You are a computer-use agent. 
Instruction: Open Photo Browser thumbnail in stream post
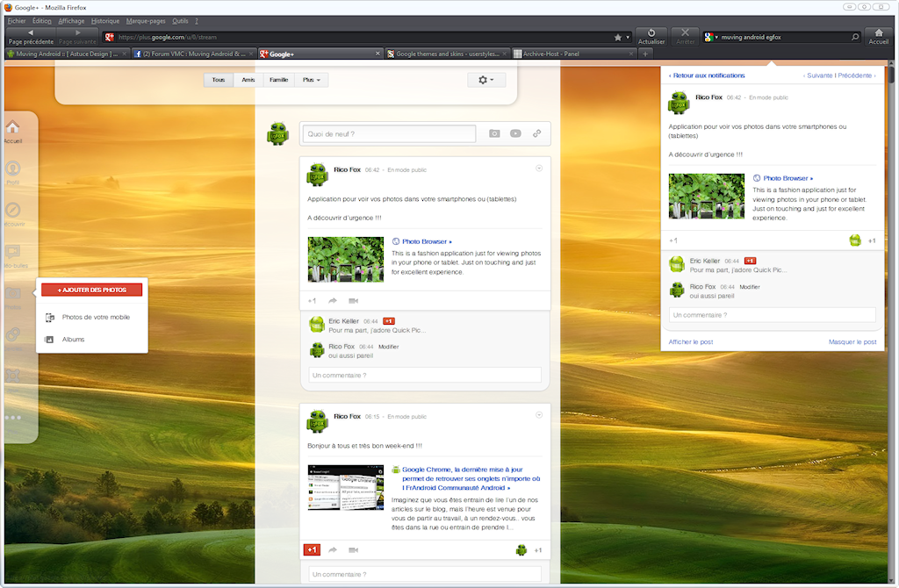[x=346, y=260]
